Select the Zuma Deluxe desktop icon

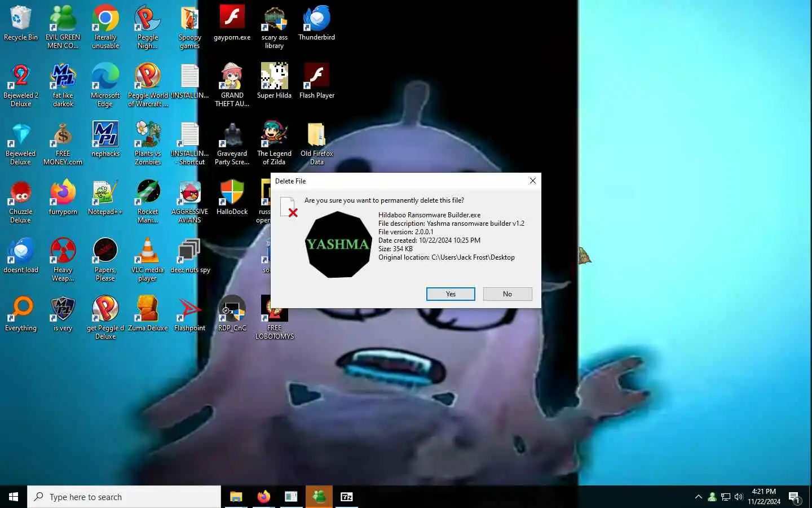coord(148,314)
